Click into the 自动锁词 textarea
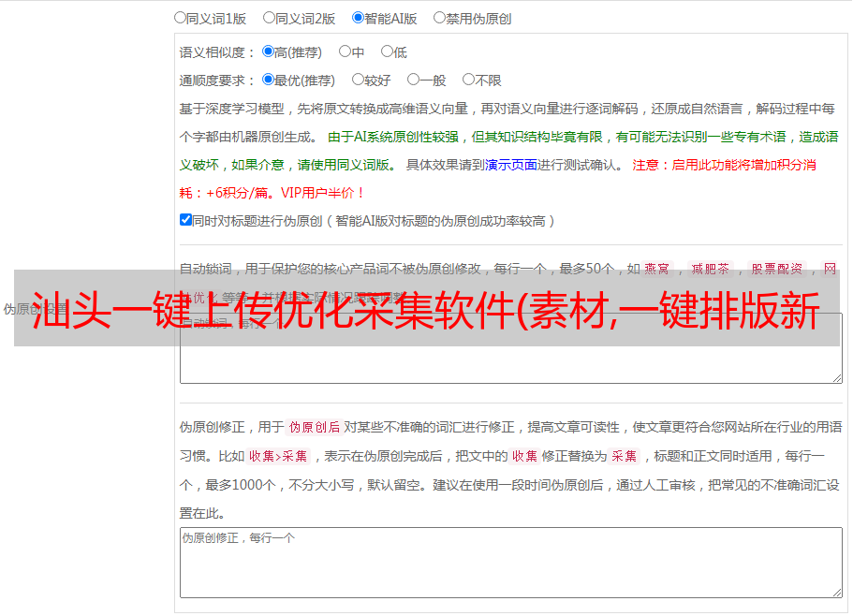The width and height of the screenshot is (853, 616). (x=511, y=348)
